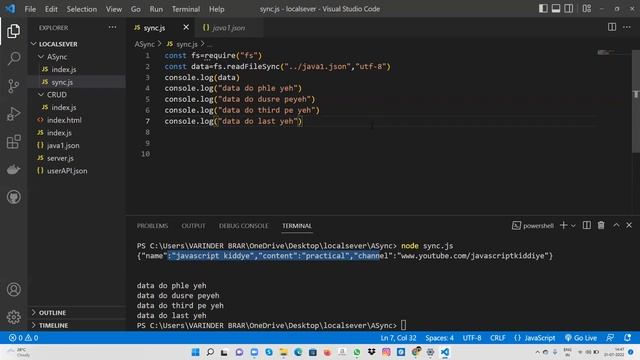Open the Terminal menu
This screenshot has width=640, height=360.
186,9
